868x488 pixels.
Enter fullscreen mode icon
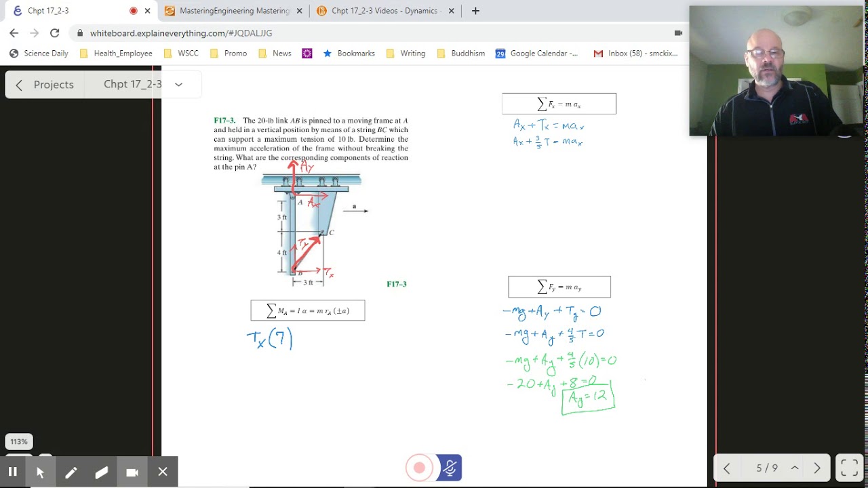tap(849, 468)
